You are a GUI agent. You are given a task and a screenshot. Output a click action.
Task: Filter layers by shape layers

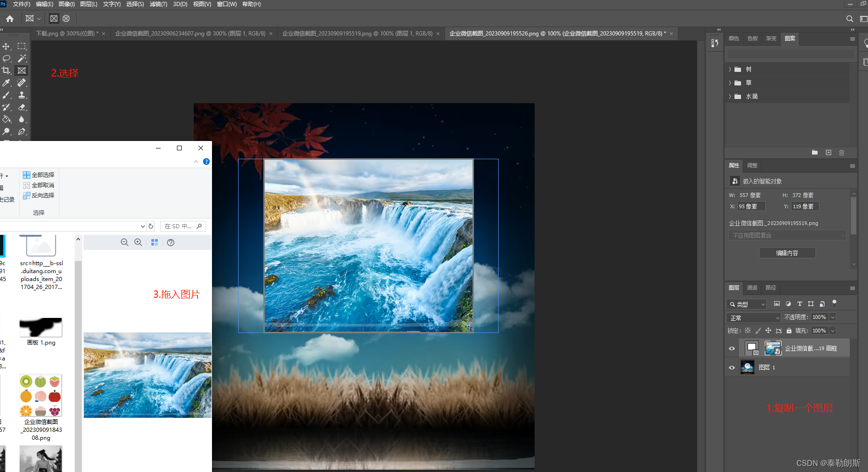point(811,304)
